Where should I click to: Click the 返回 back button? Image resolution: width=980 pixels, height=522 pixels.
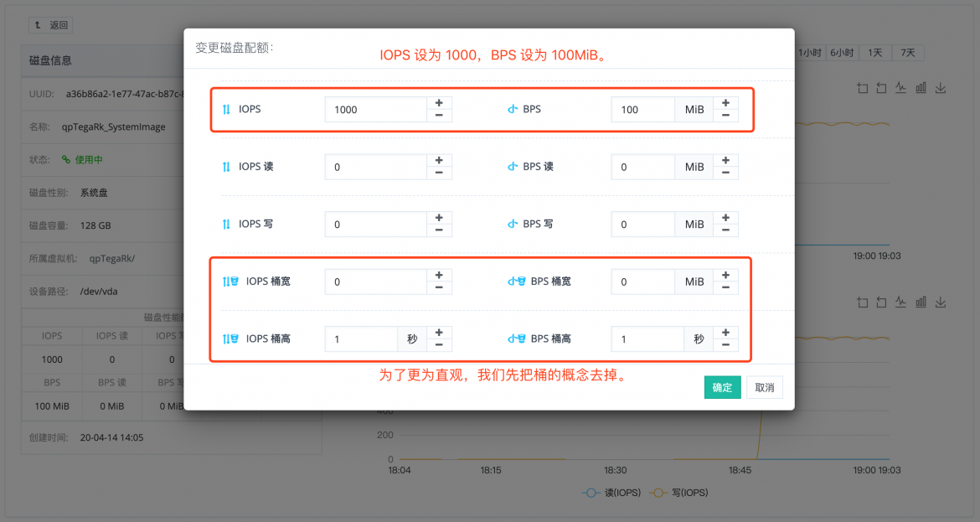50,25
